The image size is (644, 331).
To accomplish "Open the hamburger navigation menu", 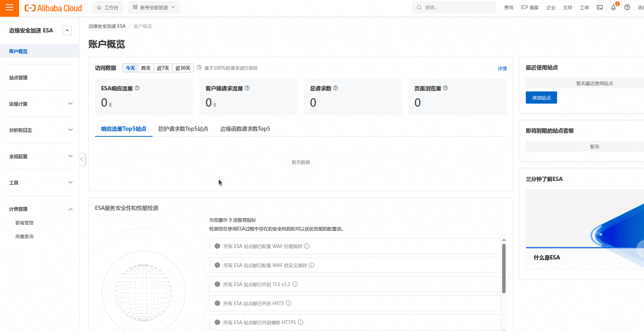I will (10, 8).
